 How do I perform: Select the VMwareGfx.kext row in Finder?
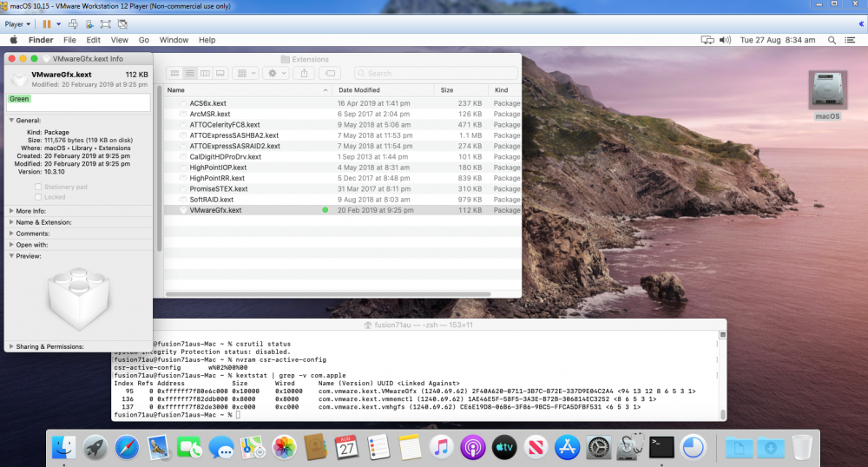coord(343,210)
